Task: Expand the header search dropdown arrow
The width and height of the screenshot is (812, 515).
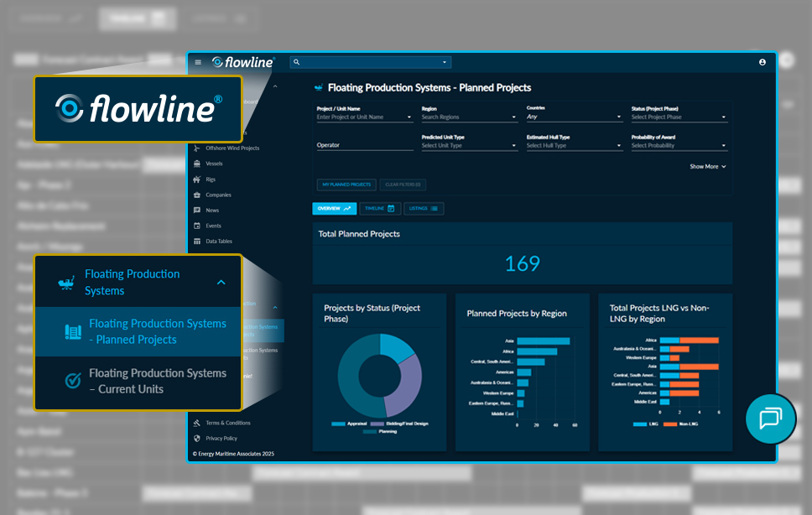Action: pyautogui.click(x=445, y=63)
